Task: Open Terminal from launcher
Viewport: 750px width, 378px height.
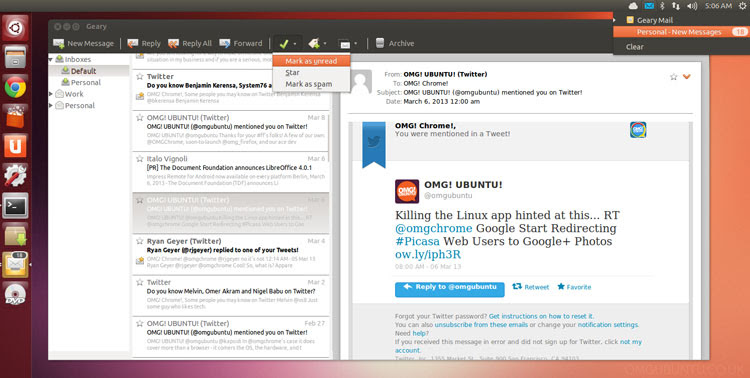Action: 15,206
